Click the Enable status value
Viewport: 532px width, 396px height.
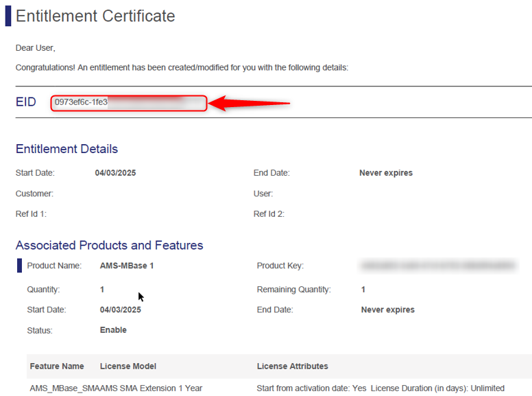pos(113,330)
